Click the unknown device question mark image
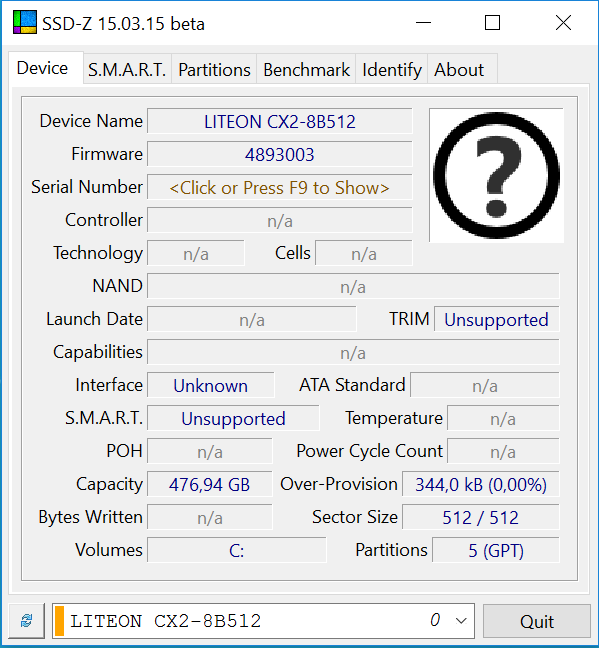 pos(496,175)
